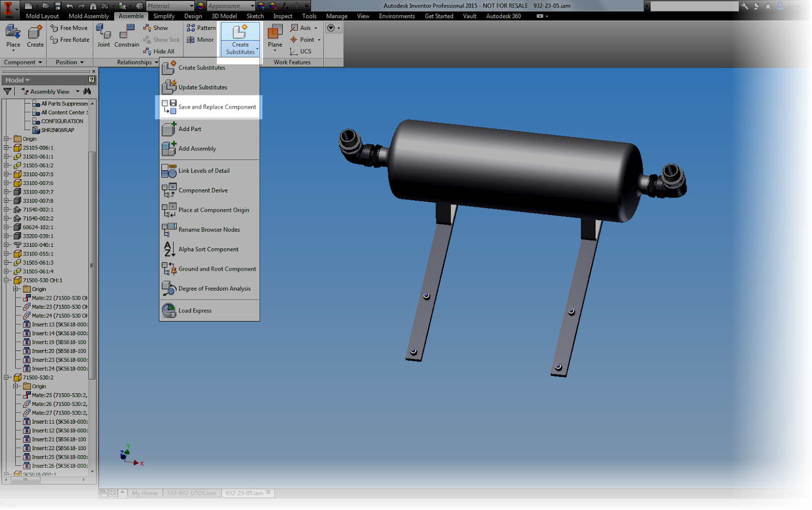This screenshot has width=812, height=510.
Task: Click the Model panel help button
Action: [x=90, y=80]
